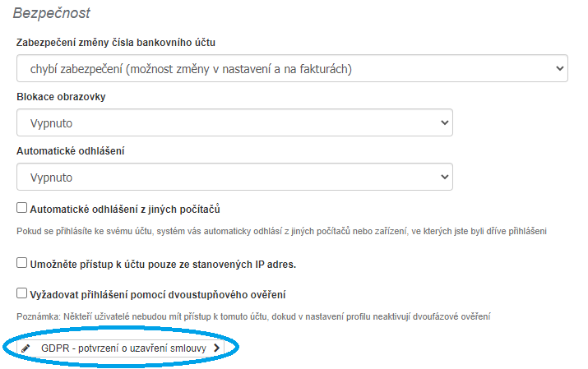Enable Automatické odhlášení z jiných počítačů checkbox
Screen dimensions: 588x369
(x=22, y=209)
